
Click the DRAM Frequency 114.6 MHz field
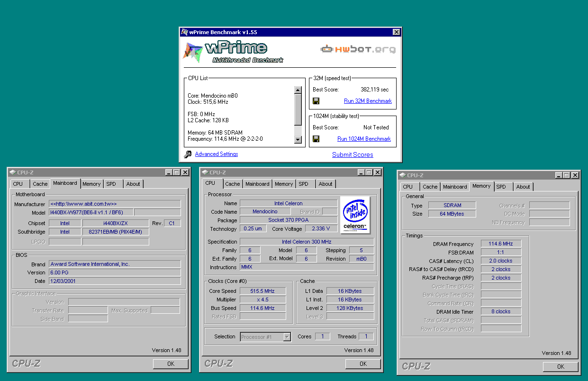(x=501, y=244)
